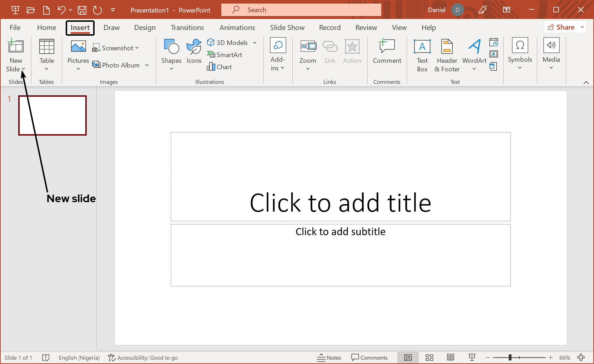The width and height of the screenshot is (594, 364).
Task: Open the Symbols gallery
Action: point(520,54)
